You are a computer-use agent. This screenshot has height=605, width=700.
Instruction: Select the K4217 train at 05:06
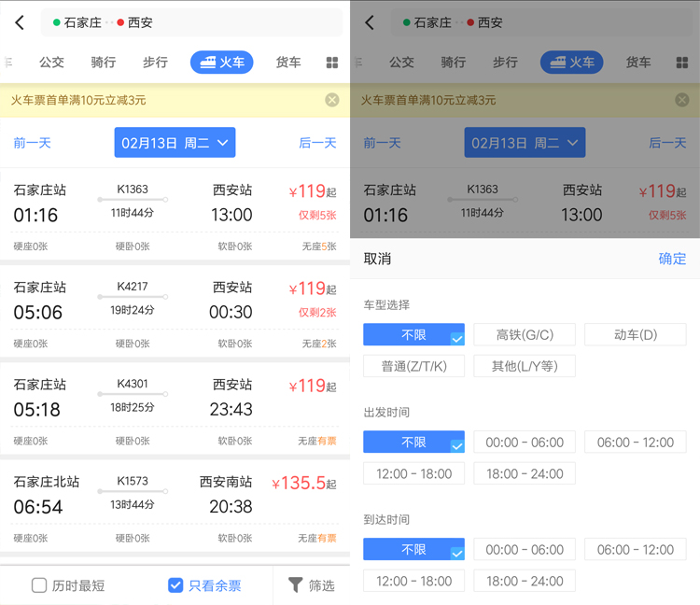tap(175, 310)
